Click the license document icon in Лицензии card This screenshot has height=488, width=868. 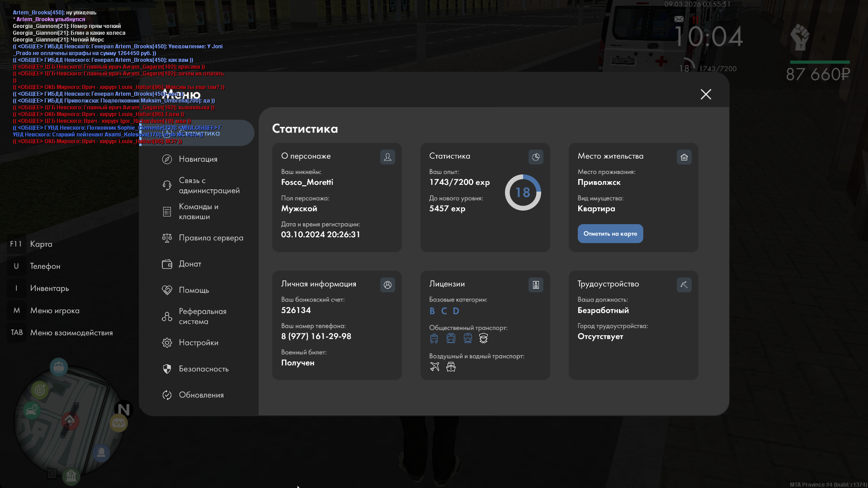pyautogui.click(x=536, y=285)
